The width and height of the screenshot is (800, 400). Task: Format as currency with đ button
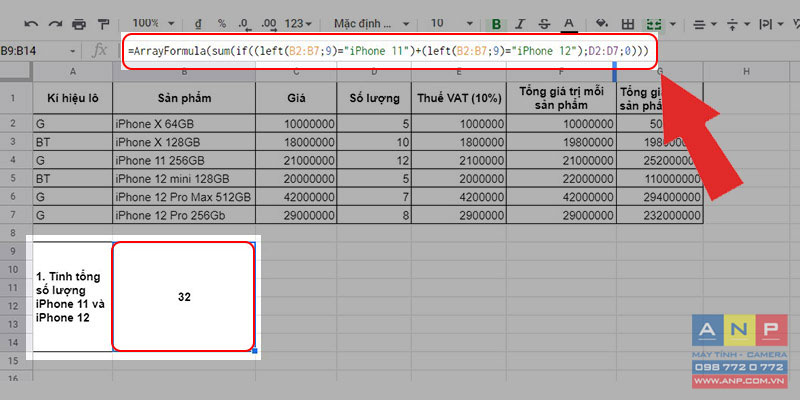point(198,24)
